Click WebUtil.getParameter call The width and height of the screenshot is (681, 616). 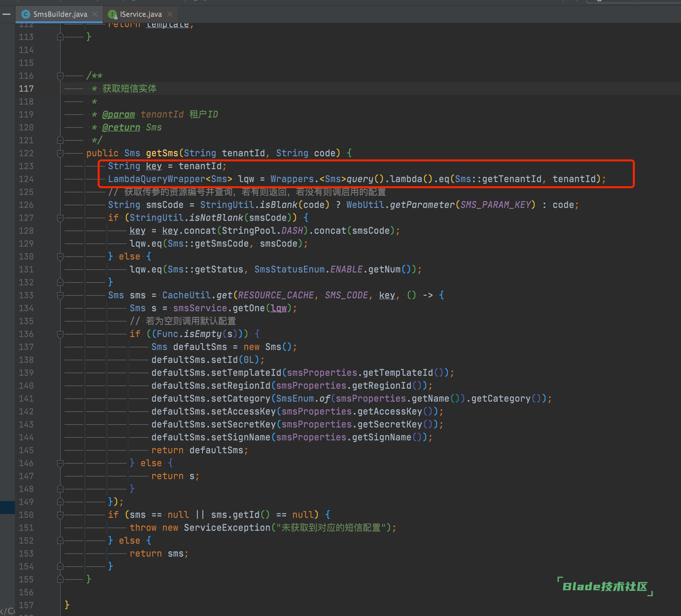[x=401, y=205]
